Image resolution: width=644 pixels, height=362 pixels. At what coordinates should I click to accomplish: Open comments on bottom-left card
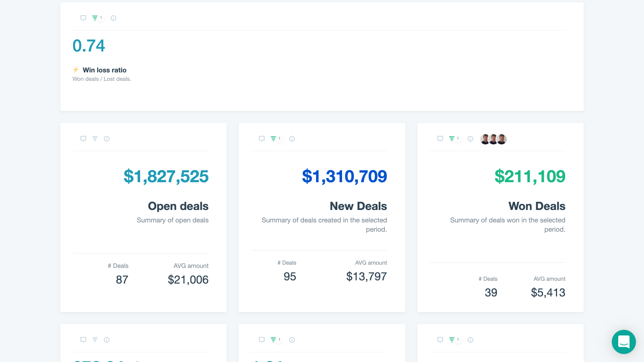coord(83,340)
